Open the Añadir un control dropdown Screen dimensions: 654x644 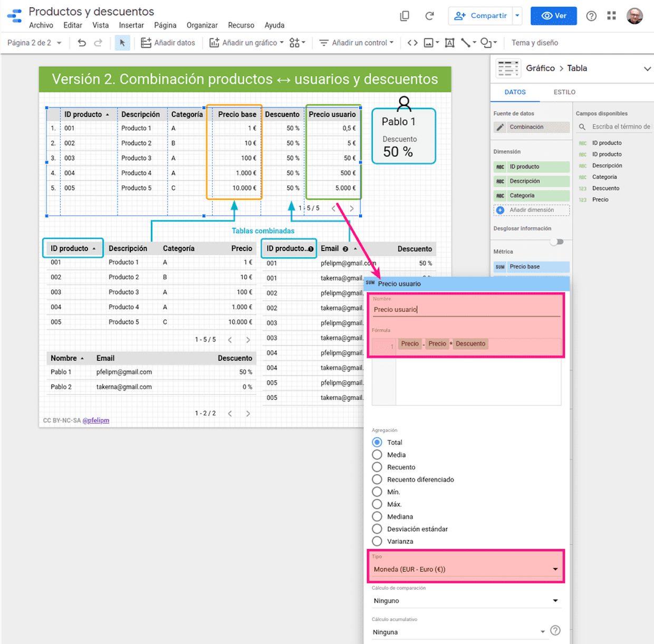(x=356, y=43)
